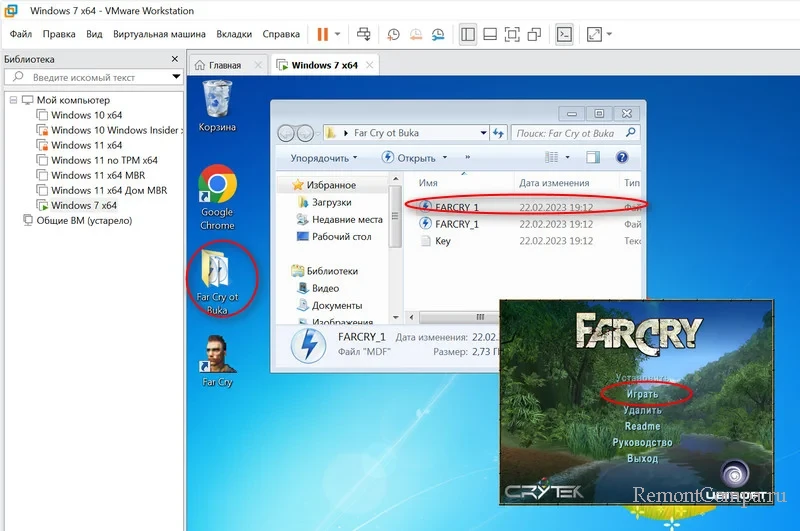Screen dimensions: 800x531
Task: Select Windows 7 x64 in library
Action: [77, 206]
